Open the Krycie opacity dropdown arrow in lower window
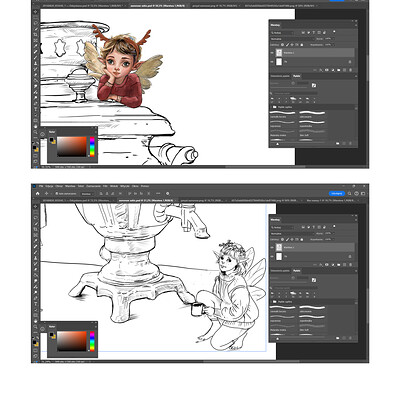 coord(333,234)
